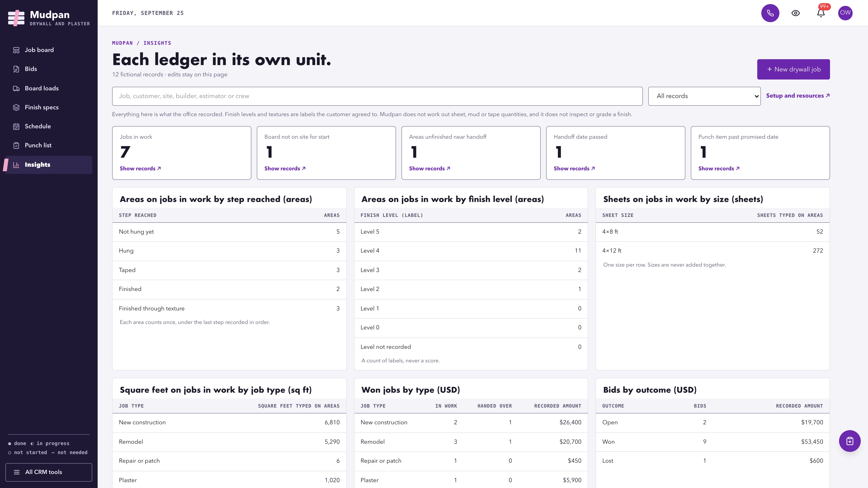Image resolution: width=868 pixels, height=488 pixels.
Task: Toggle the eye view icon in header
Action: point(795,13)
